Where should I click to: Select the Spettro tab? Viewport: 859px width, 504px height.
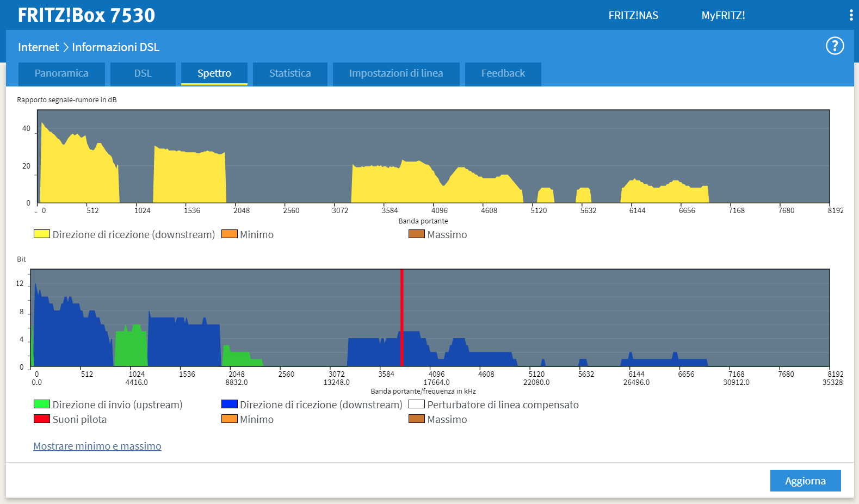tap(214, 73)
